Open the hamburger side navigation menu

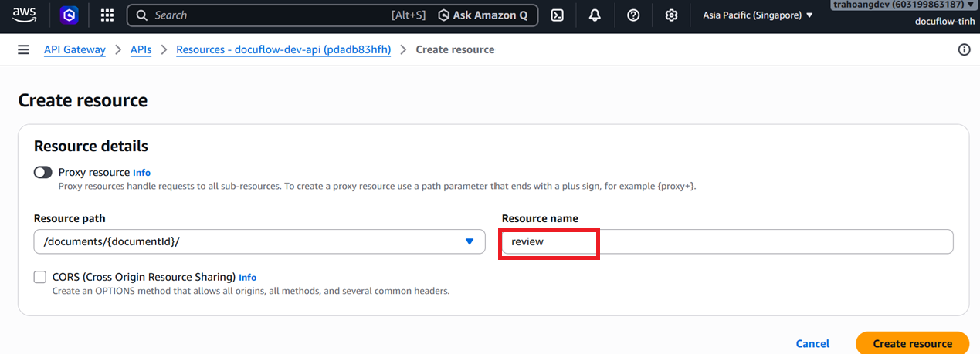point(24,49)
